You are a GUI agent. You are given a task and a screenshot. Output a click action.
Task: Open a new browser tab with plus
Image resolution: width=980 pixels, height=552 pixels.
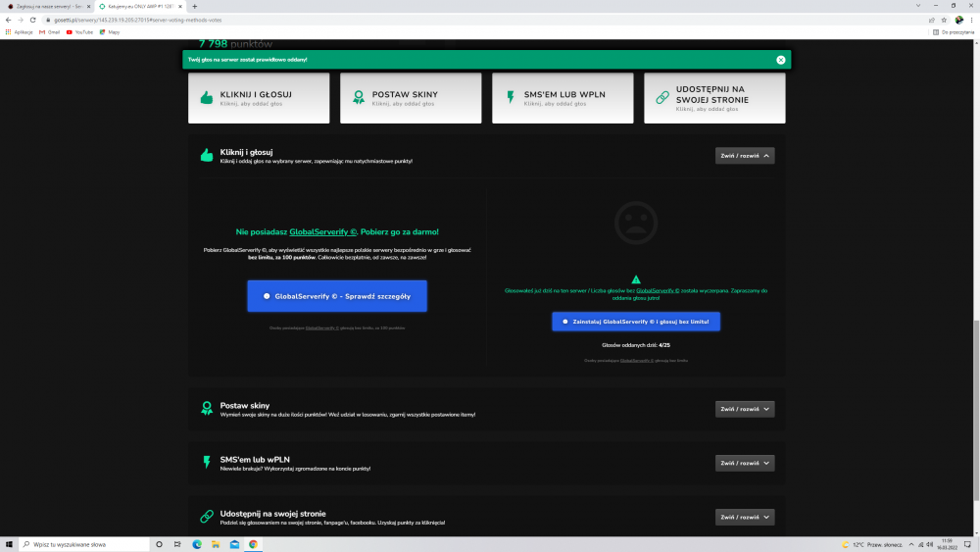coord(194,6)
